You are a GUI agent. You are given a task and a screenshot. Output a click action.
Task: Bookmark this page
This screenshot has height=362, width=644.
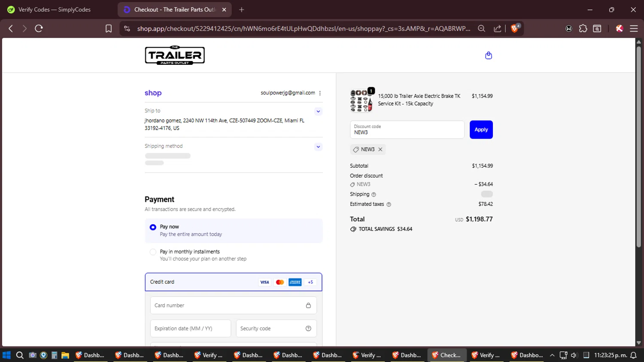point(109,28)
